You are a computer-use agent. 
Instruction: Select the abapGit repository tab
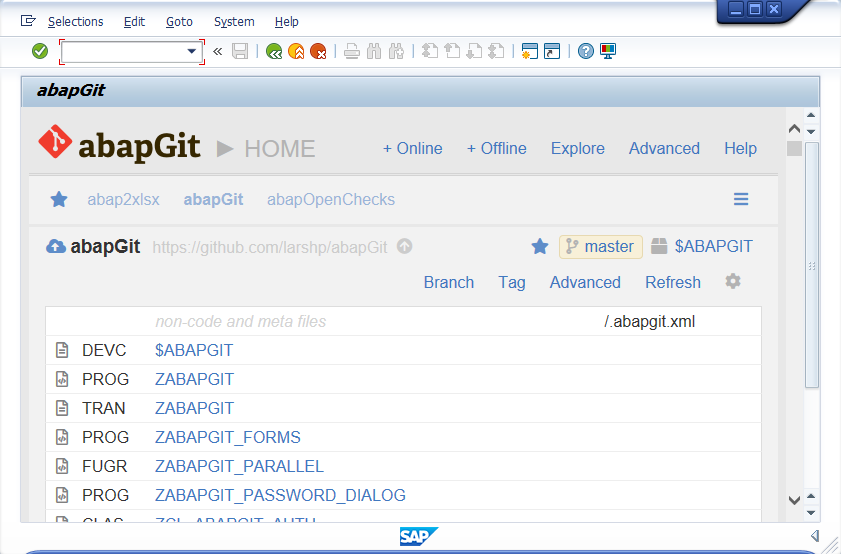pos(213,200)
